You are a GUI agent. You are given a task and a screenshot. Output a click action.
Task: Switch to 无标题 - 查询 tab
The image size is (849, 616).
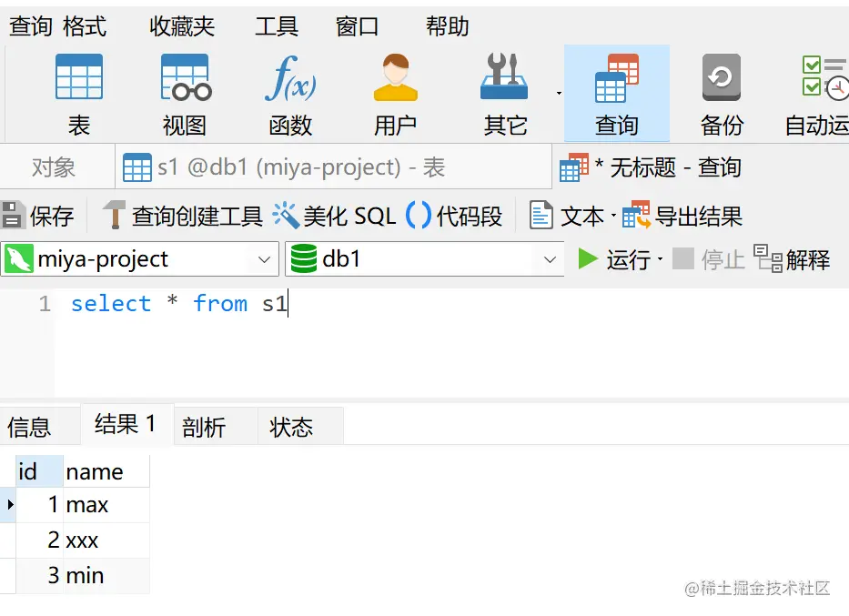[651, 167]
